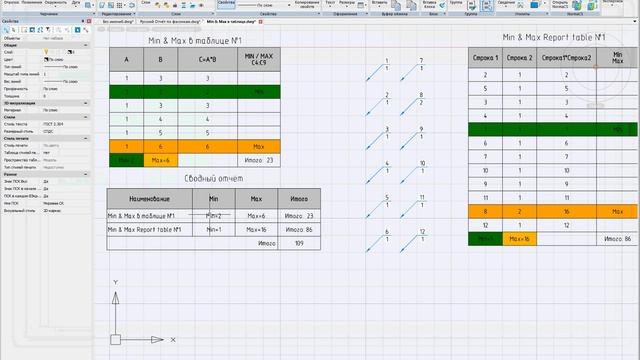Click the second edit tool icon in Редактирование group
Image resolution: width=640 pixels, height=360 pixels.
(111, 5)
